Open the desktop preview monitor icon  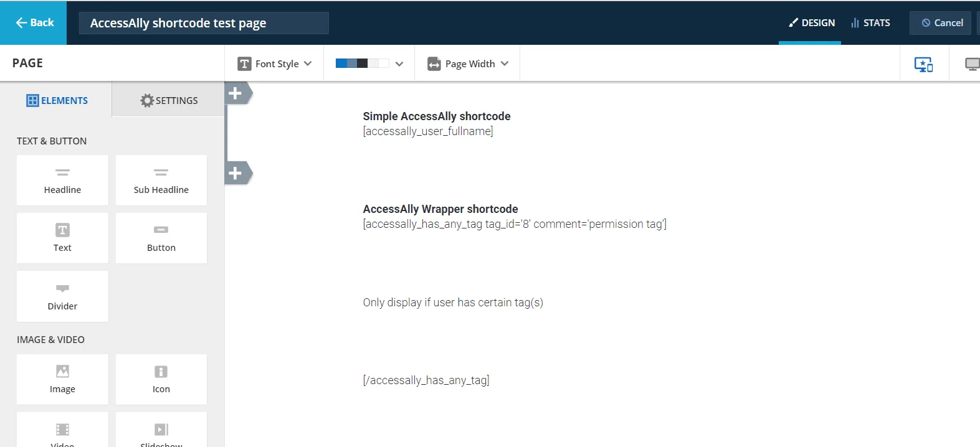pos(972,63)
